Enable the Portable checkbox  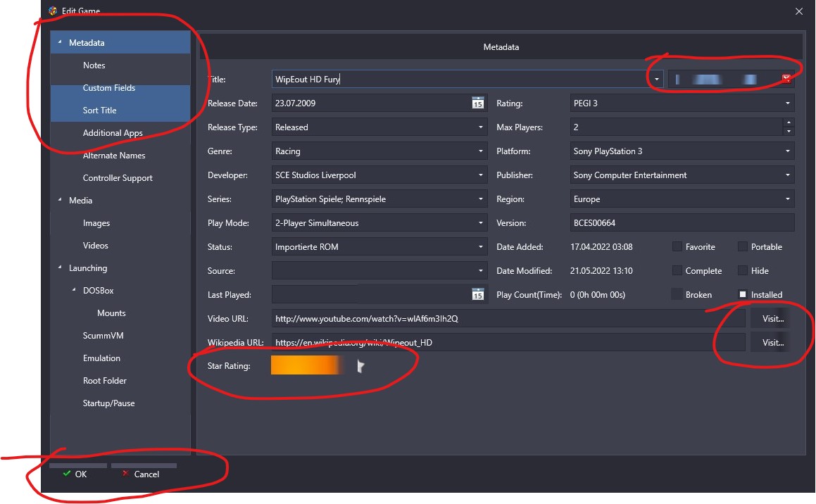coord(743,246)
